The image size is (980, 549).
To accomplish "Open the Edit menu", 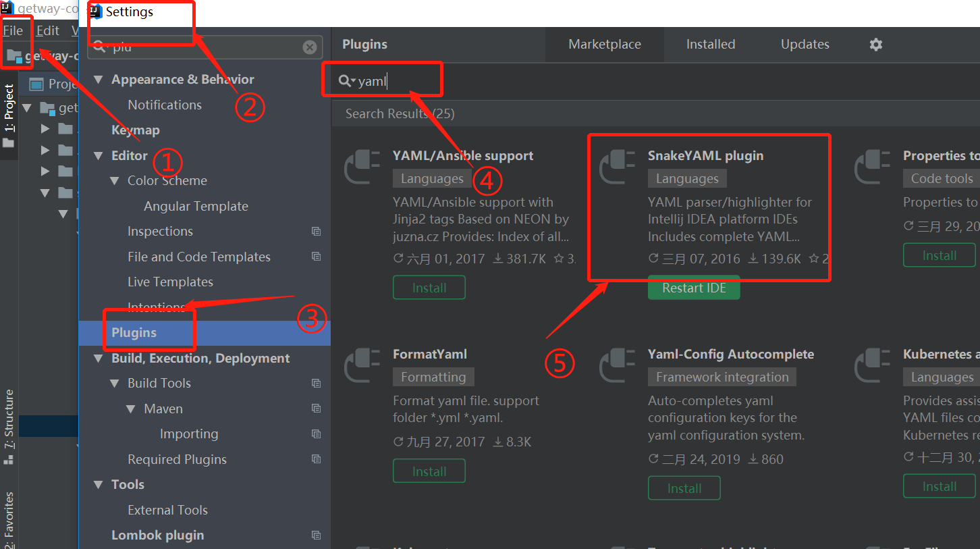I will point(48,31).
